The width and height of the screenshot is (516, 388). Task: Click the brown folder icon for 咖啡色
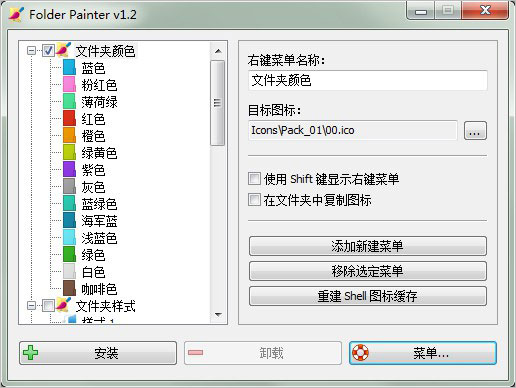69,288
